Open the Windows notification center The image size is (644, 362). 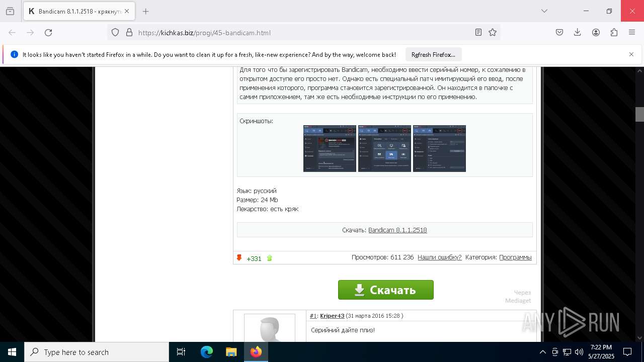[627, 352]
